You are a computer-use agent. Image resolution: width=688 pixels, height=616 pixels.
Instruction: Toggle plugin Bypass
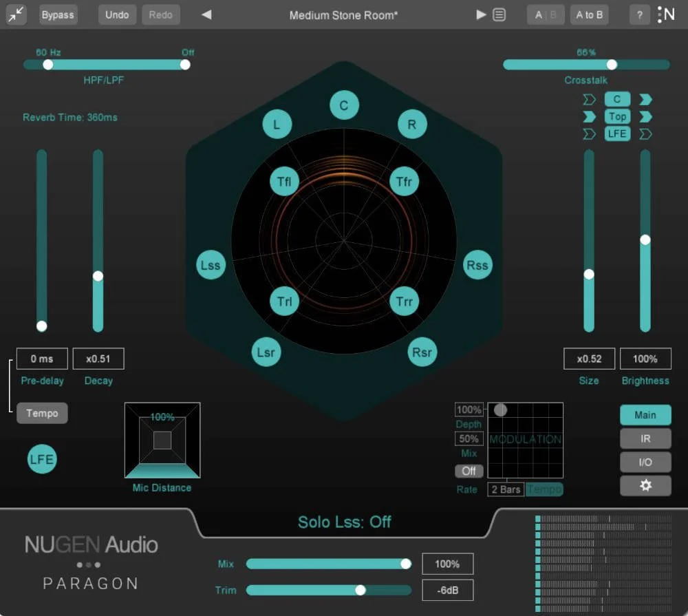click(x=58, y=14)
